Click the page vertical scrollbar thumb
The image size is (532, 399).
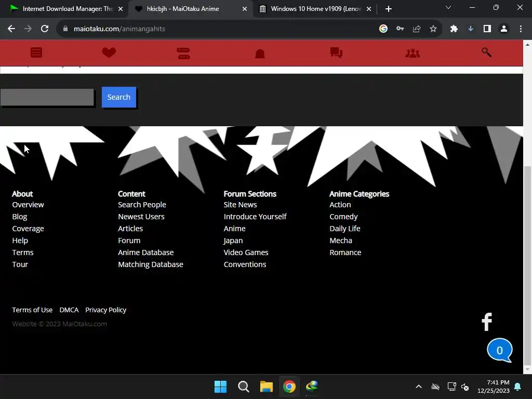coord(527,264)
